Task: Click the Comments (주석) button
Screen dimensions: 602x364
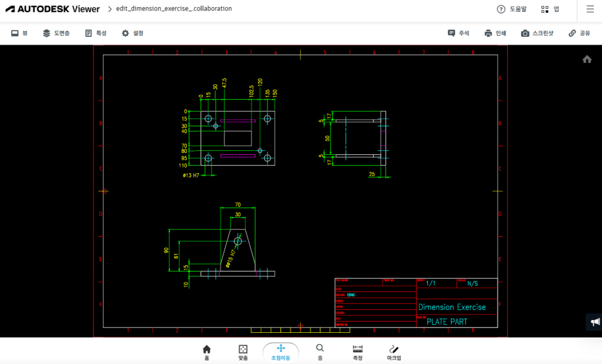Action: (x=458, y=33)
